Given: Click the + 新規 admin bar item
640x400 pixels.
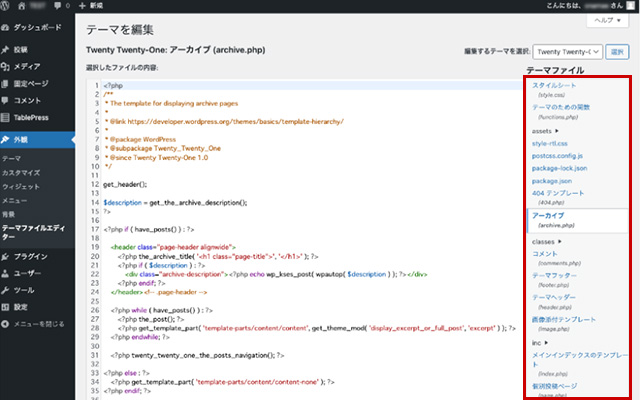Looking at the screenshot, I should (x=91, y=6).
